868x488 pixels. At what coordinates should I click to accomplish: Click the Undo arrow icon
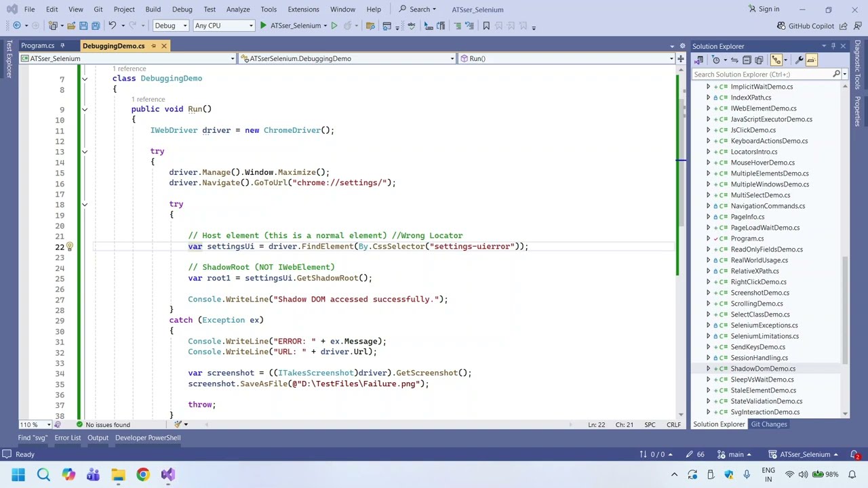(x=112, y=26)
